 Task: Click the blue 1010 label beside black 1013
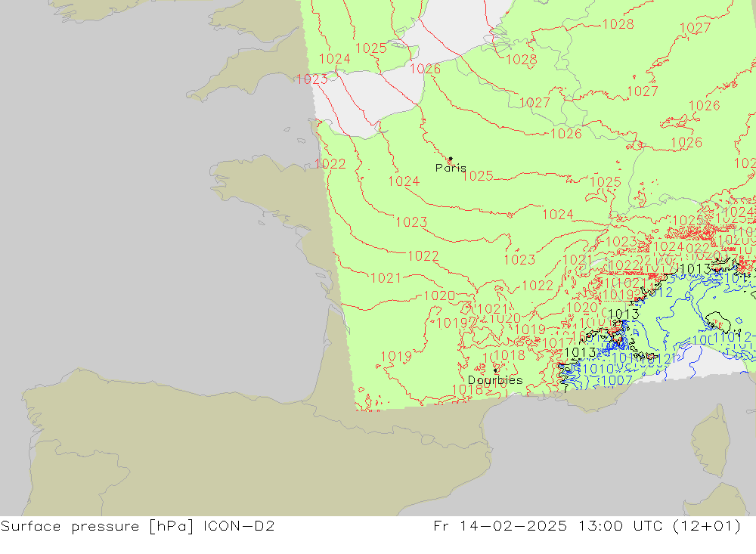[598, 370]
